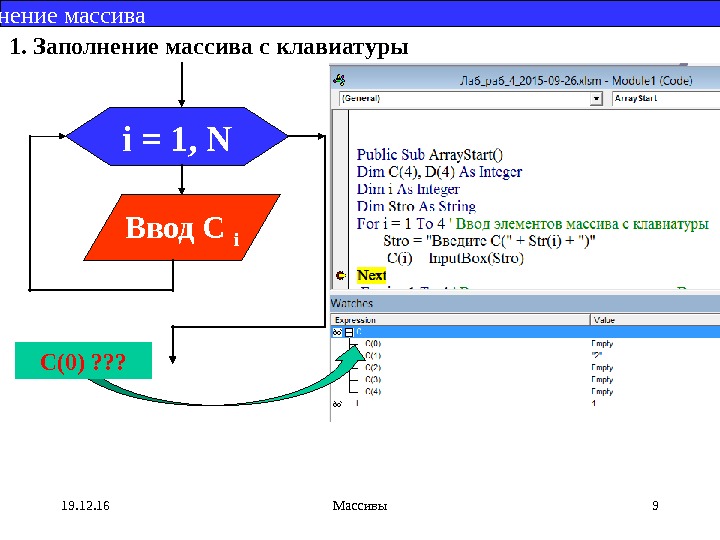The height and width of the screenshot is (540, 720).
Task: Click the "2" value of C(1)
Action: pyautogui.click(x=596, y=355)
